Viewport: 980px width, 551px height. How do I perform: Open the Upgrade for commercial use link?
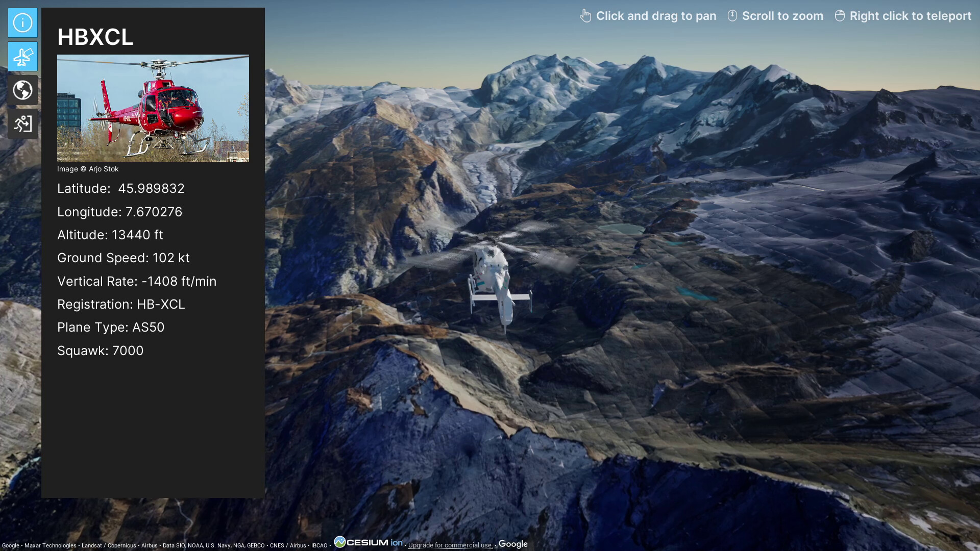click(450, 545)
